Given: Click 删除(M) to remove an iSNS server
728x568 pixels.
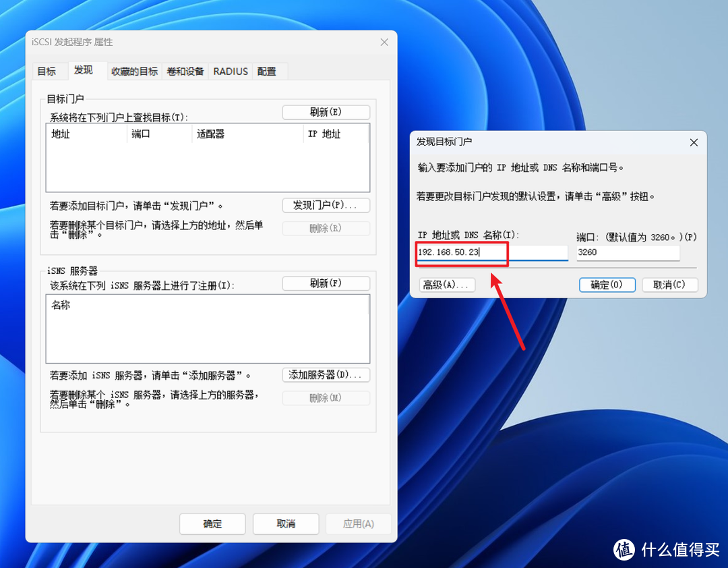Looking at the screenshot, I should click(x=326, y=398).
